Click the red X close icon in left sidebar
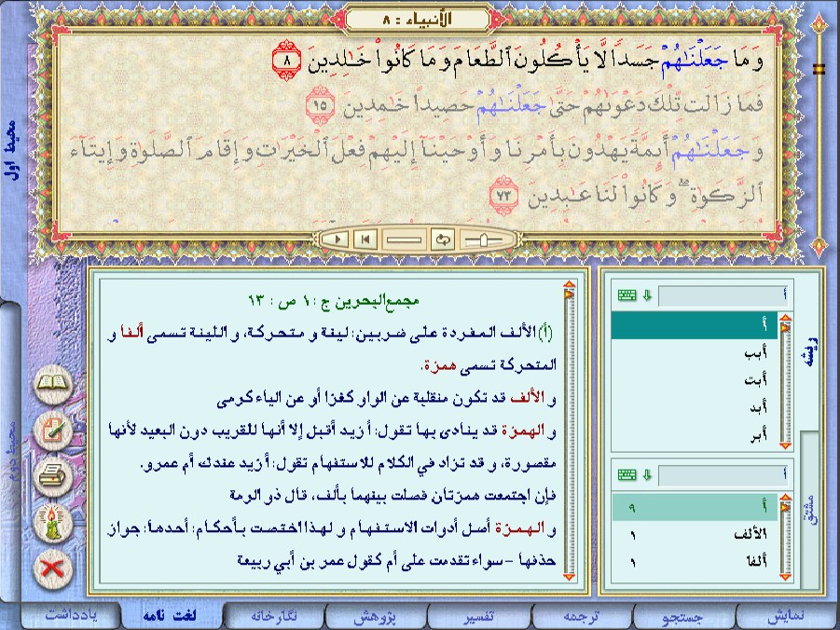 (x=53, y=568)
